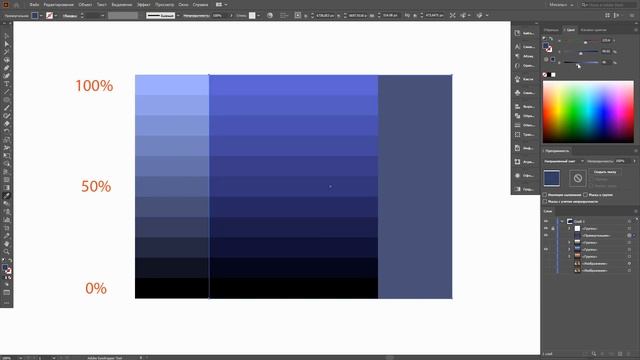Open the Color panel flyout menu

636,30
